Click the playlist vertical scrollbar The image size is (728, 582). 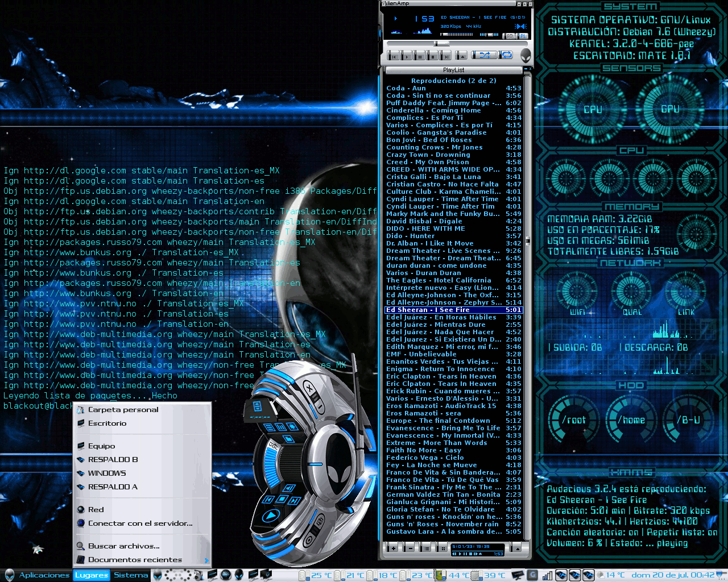coord(527,307)
